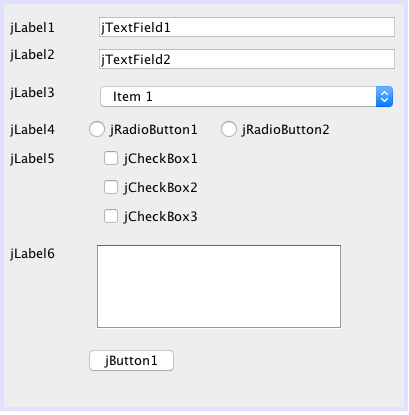
Task: Click the jRadioButton2 caption text
Action: tap(285, 130)
